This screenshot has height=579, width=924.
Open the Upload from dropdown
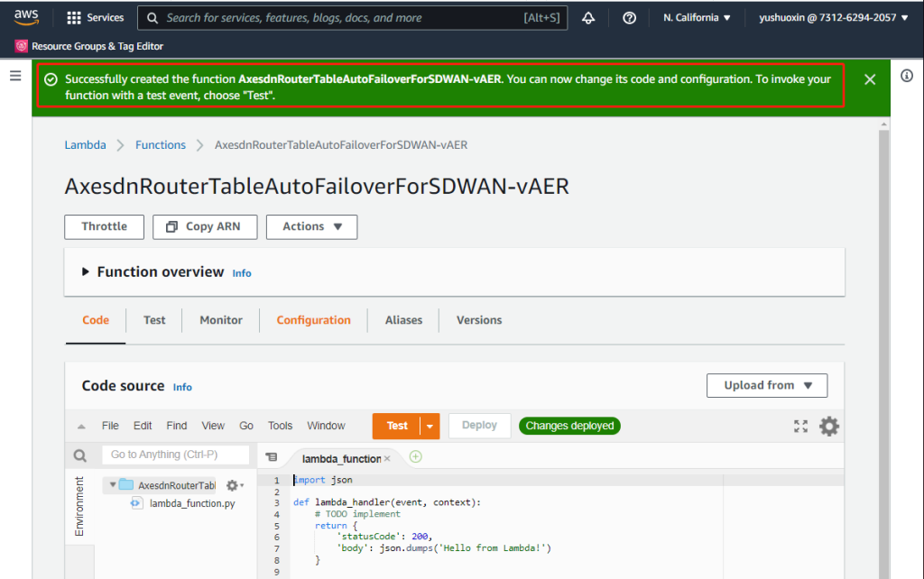(x=767, y=385)
